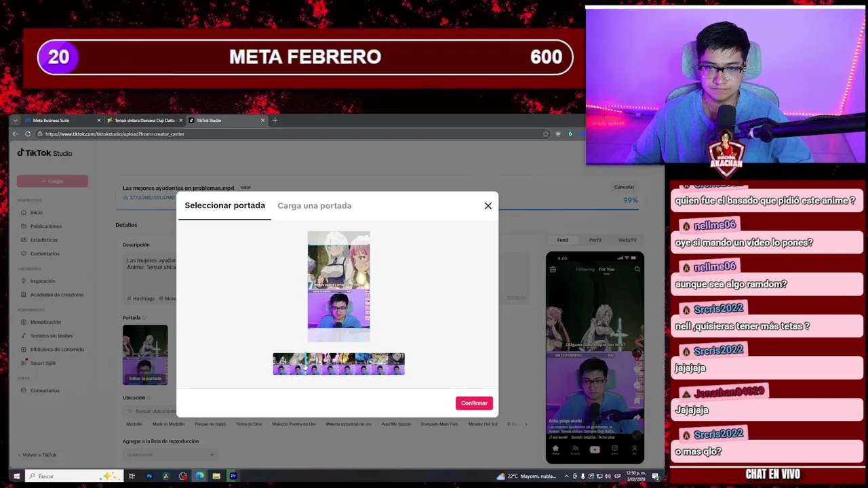Switch preview to Perfil tab
The image size is (868, 488).
[x=595, y=240]
